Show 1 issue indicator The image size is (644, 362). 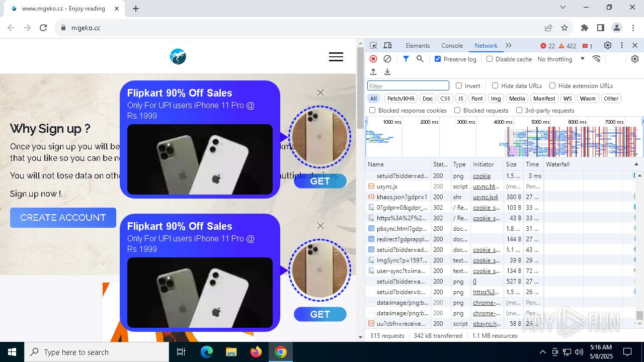click(588, 46)
